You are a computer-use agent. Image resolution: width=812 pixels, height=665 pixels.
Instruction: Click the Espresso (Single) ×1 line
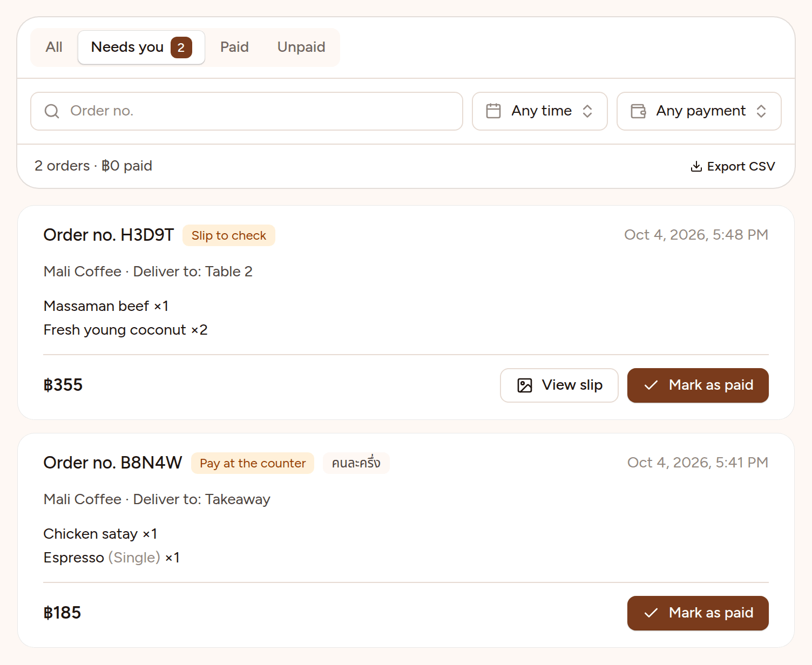coord(112,558)
